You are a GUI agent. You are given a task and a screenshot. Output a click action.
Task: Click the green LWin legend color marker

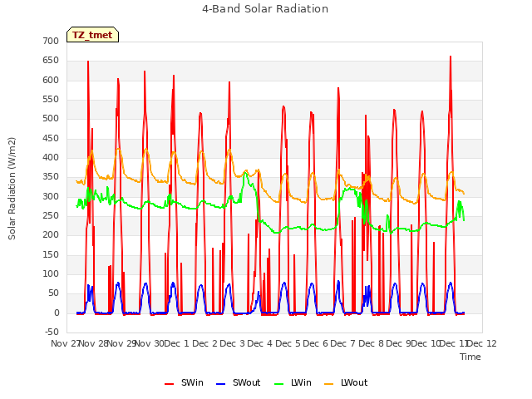pos(278,384)
